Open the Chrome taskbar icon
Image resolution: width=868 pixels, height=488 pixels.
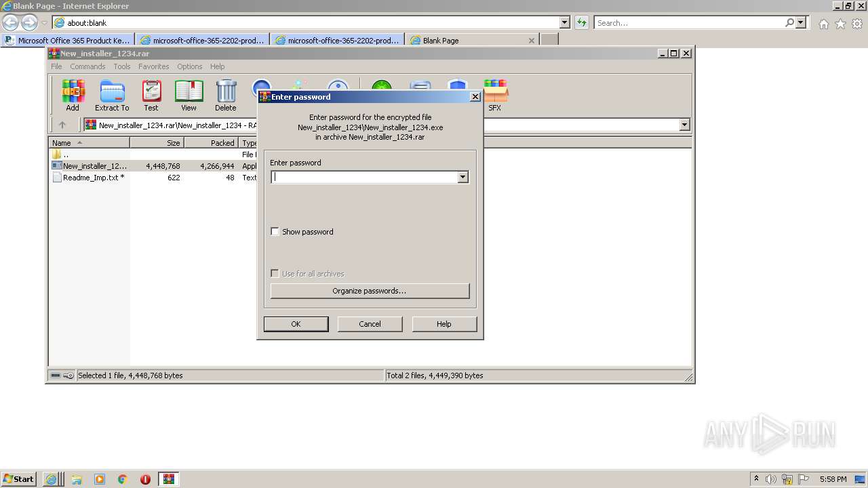click(123, 479)
